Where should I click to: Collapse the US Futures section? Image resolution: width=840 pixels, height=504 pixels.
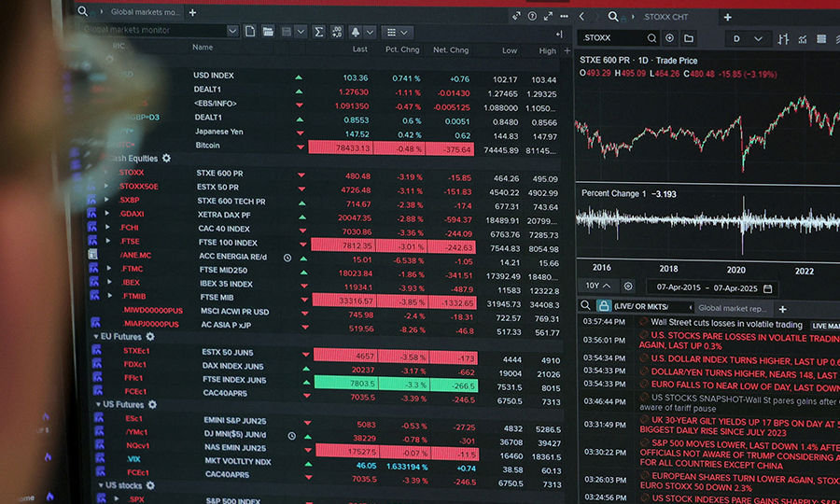coord(98,404)
